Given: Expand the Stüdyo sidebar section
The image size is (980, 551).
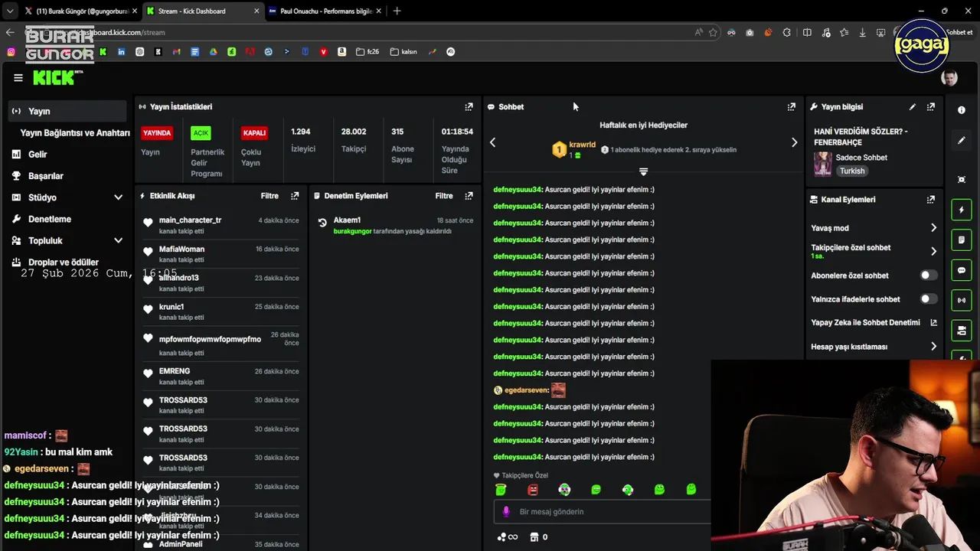Looking at the screenshot, I should (x=118, y=197).
